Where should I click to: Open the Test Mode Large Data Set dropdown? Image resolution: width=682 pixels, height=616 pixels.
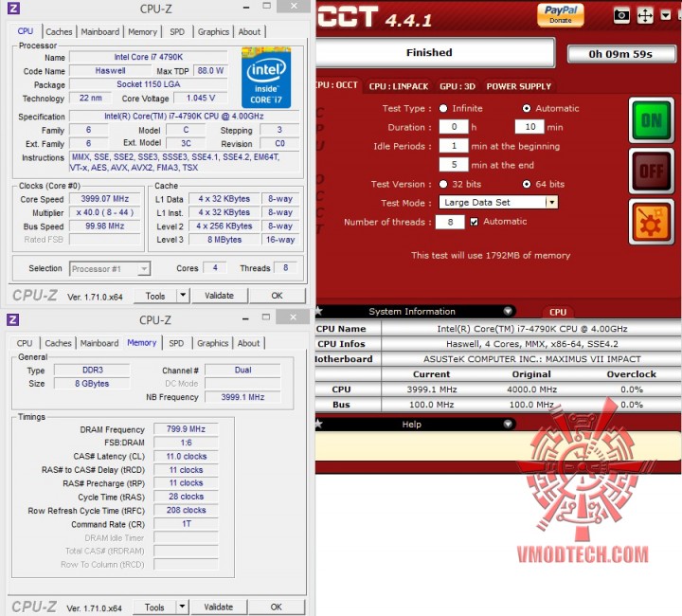(551, 202)
